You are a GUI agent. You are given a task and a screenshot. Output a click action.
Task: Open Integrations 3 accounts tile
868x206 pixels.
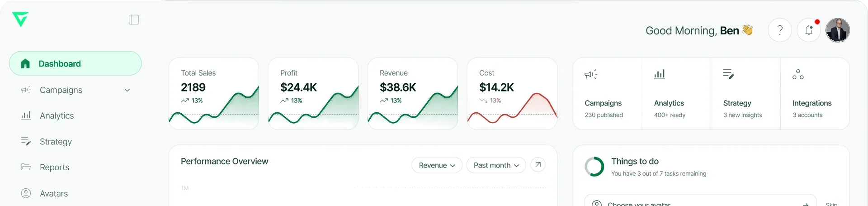click(815, 94)
